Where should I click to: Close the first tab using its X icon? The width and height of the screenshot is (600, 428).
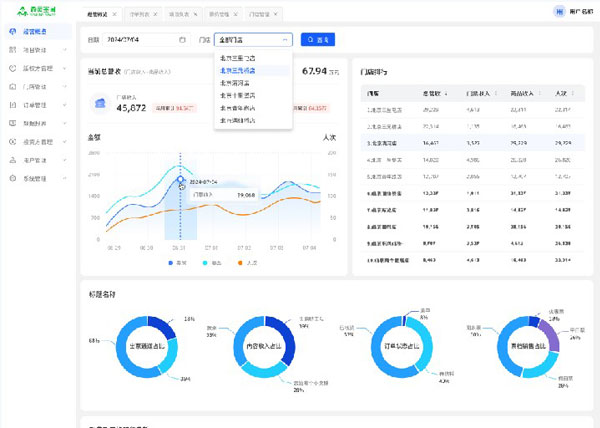tap(114, 15)
